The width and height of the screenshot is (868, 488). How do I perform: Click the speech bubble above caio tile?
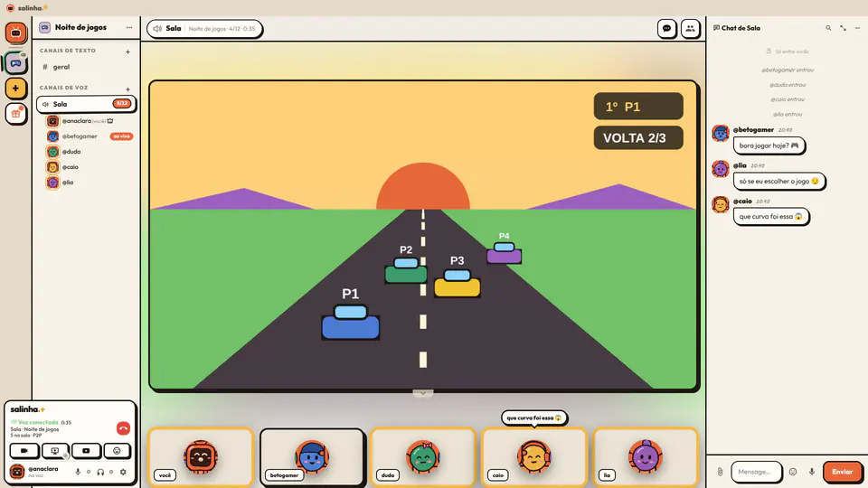[534, 418]
